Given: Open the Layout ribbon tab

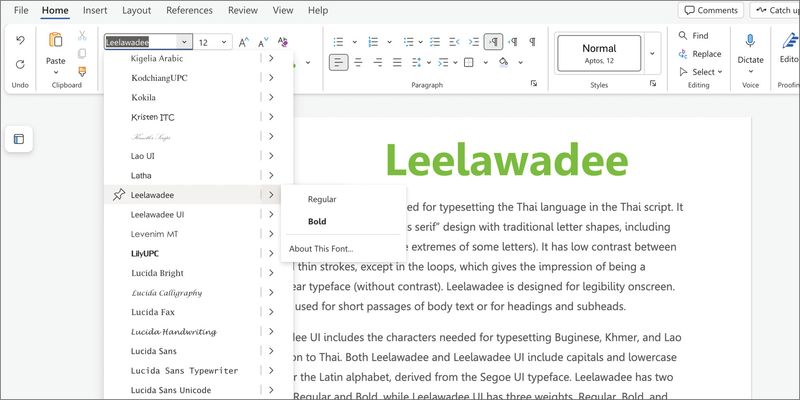Looking at the screenshot, I should click(x=136, y=10).
